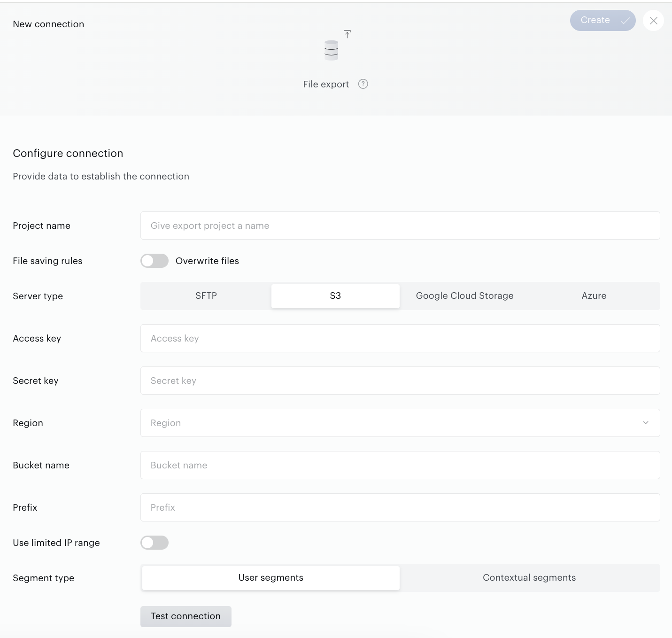Click the Server type label

coord(38,296)
